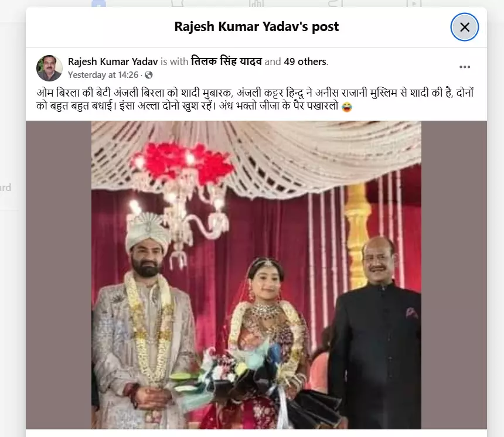
Task: Open the bar chart insights icon
Action: coord(256,4)
